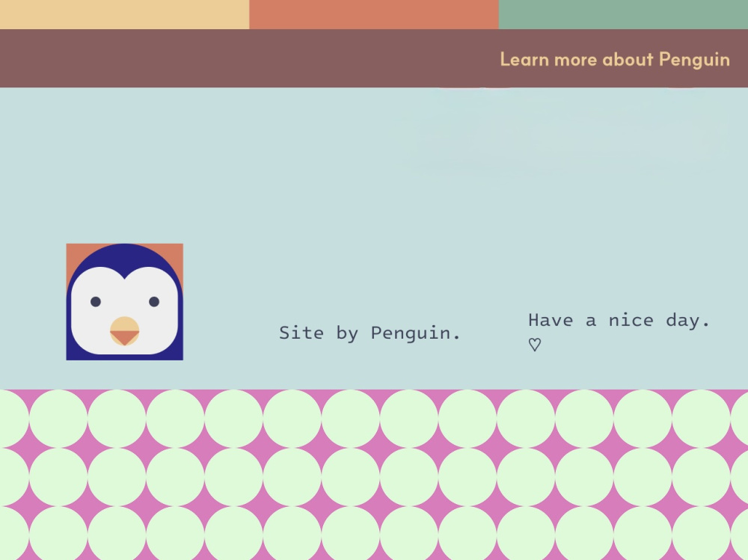Image resolution: width=748 pixels, height=560 pixels.
Task: Open the Learn more about Penguin link
Action: tap(614, 59)
